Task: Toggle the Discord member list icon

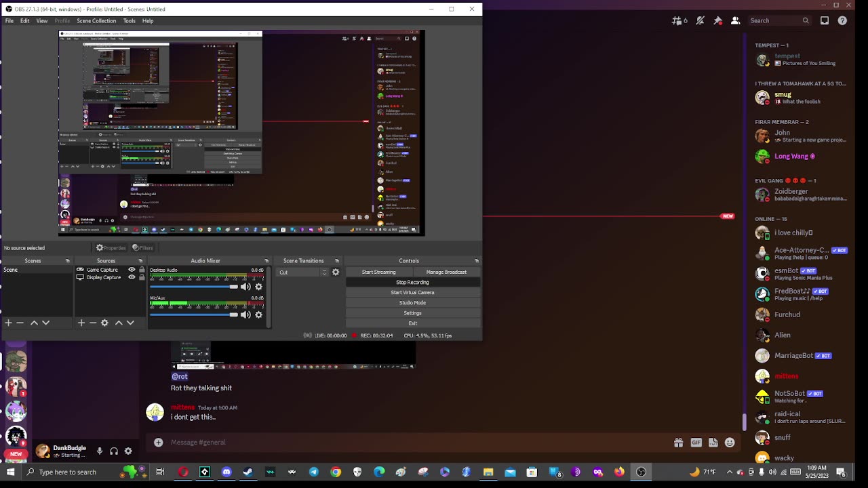Action: [x=735, y=20]
